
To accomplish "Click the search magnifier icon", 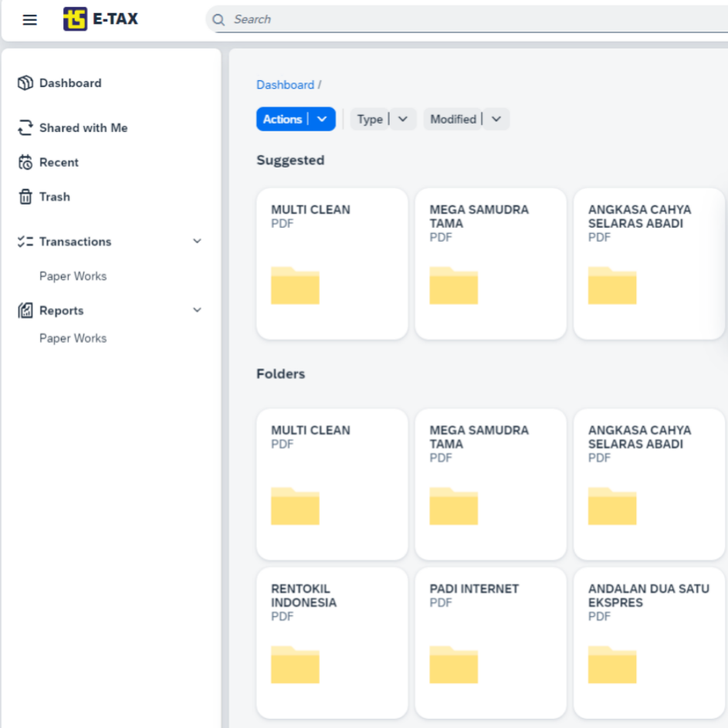I will [x=219, y=20].
